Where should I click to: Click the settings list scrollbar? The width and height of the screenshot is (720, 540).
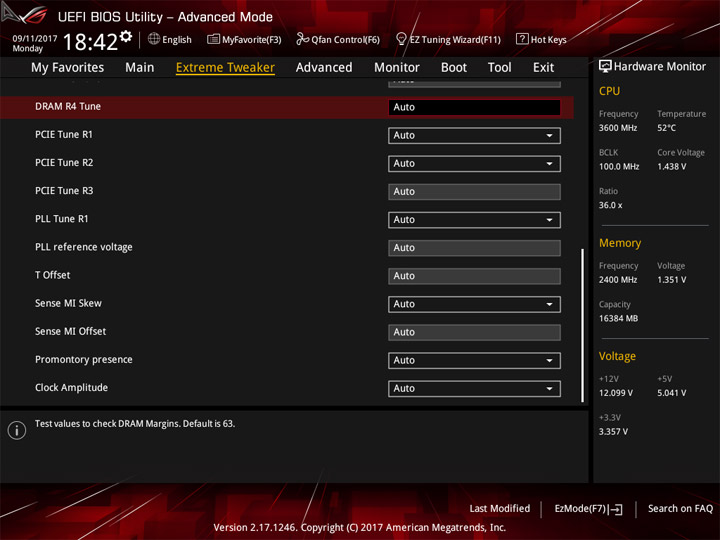583,326
